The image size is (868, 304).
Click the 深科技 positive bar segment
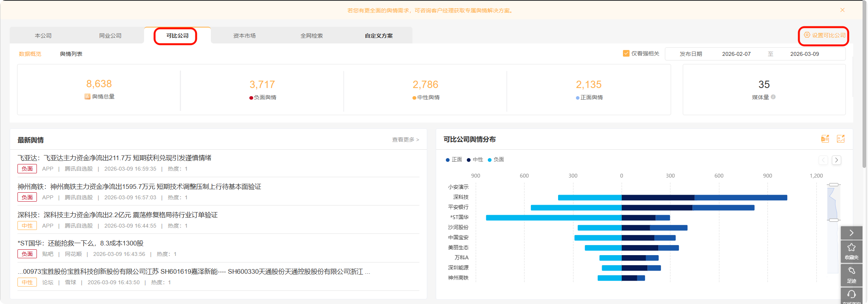pos(740,198)
